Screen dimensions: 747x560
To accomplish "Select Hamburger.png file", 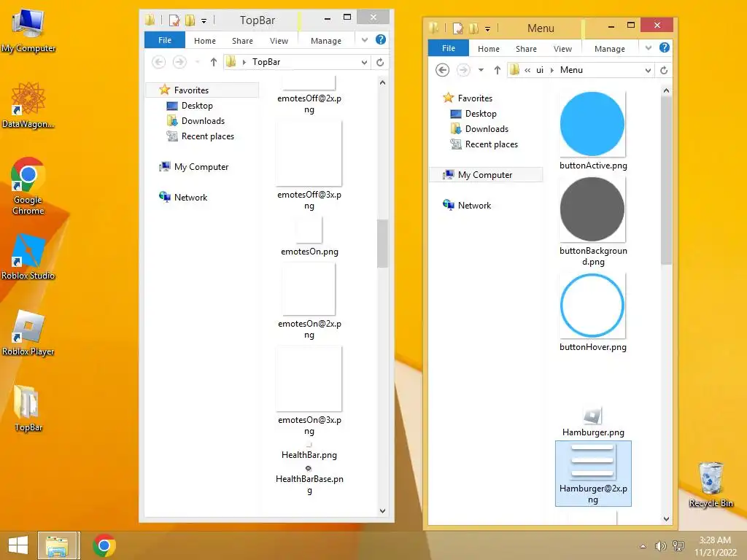I will [x=593, y=422].
